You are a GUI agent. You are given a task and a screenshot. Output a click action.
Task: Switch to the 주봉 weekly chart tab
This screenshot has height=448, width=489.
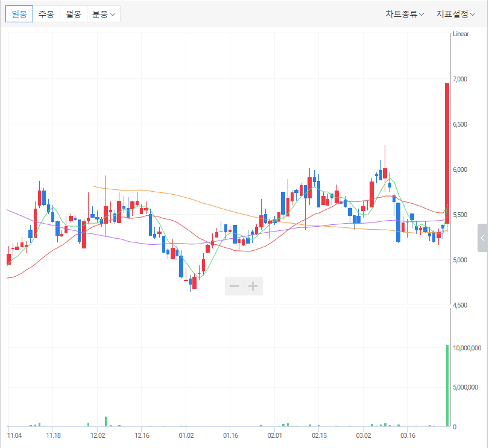click(46, 14)
